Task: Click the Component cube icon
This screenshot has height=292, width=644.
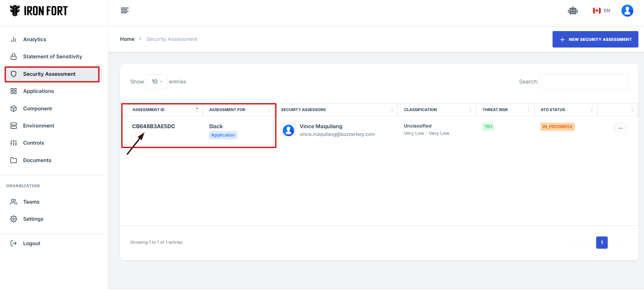Action: coord(14,109)
